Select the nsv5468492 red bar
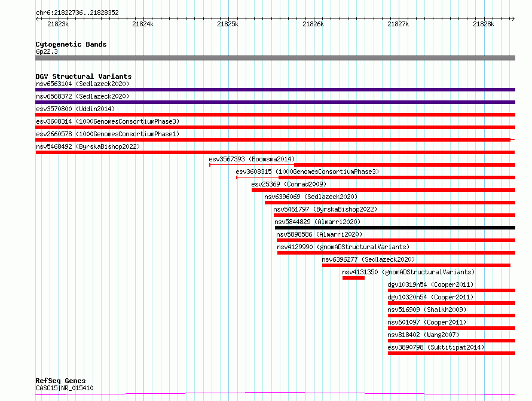 click(275, 152)
